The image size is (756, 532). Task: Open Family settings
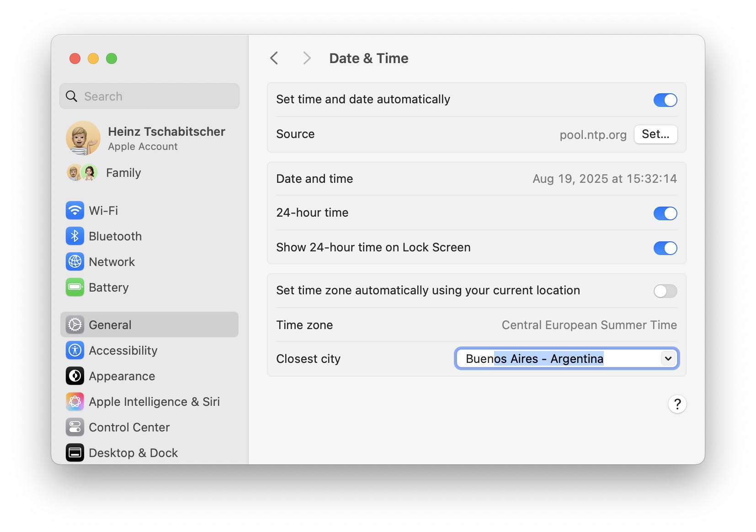149,173
